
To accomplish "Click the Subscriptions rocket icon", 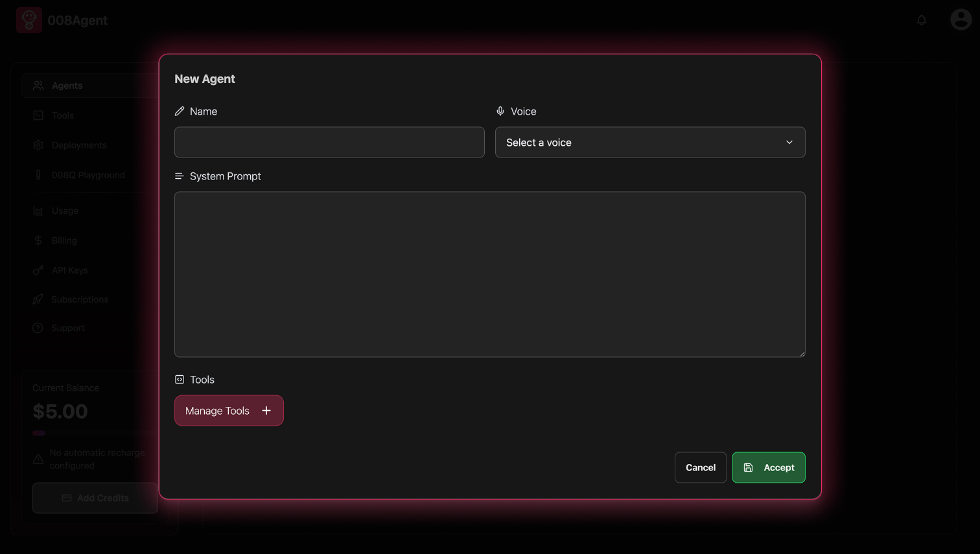I will point(38,299).
